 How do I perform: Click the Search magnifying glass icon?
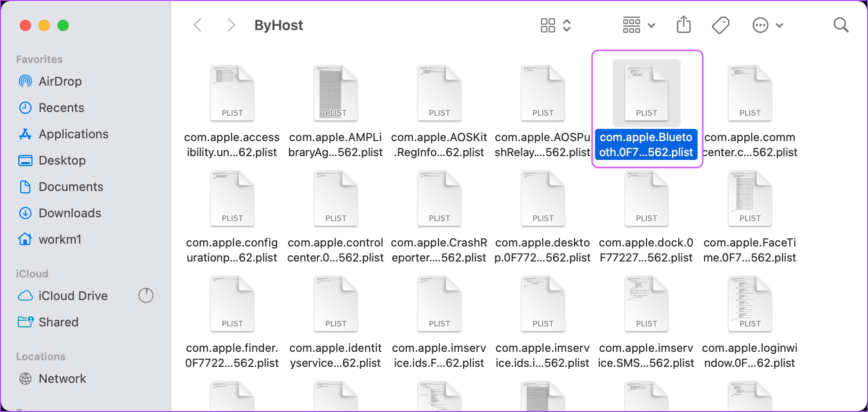coord(840,25)
